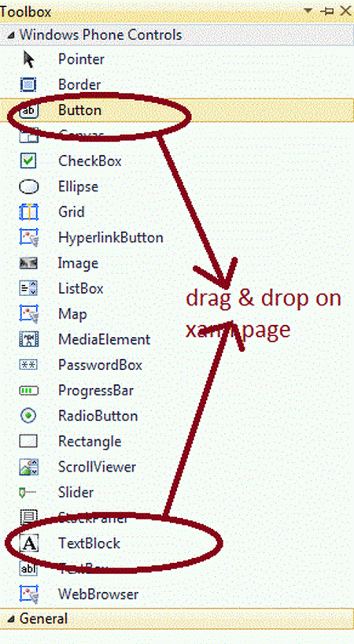Select the Image control icon
Viewport: 354px width, 644px height.
(x=29, y=263)
